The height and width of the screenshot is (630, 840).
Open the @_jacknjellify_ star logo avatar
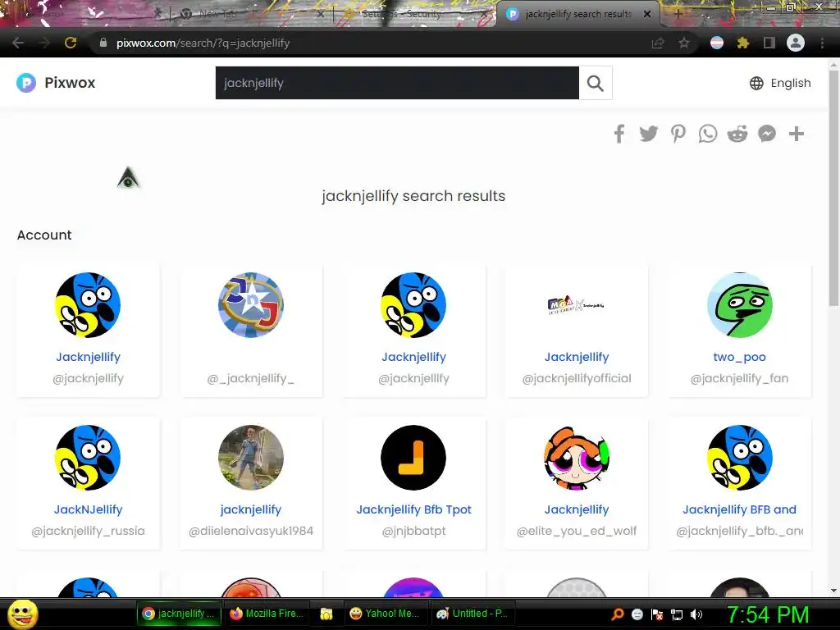coord(251,305)
